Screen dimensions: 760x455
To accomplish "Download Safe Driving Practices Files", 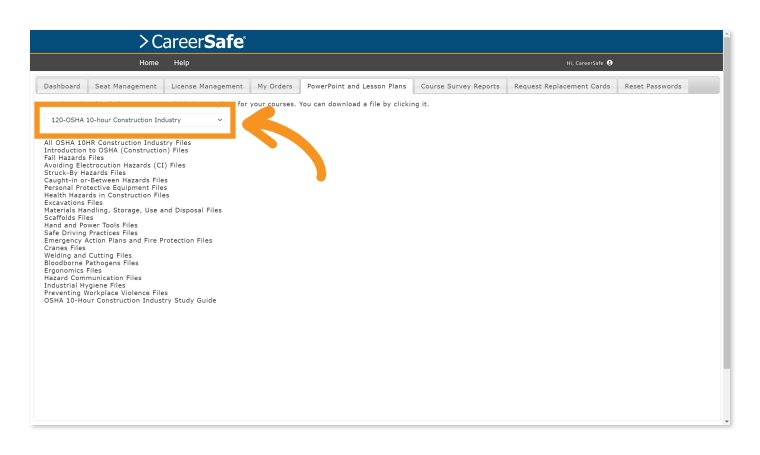I will (91, 233).
